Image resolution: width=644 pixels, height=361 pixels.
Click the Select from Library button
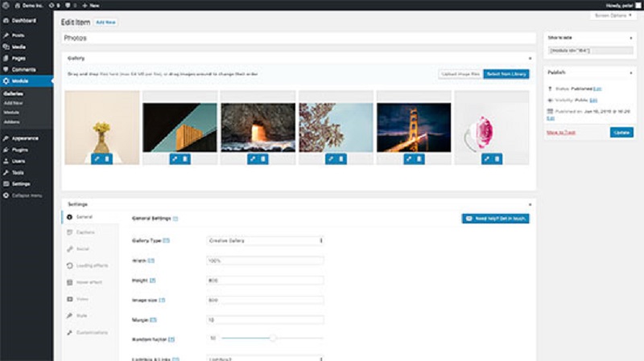click(506, 74)
